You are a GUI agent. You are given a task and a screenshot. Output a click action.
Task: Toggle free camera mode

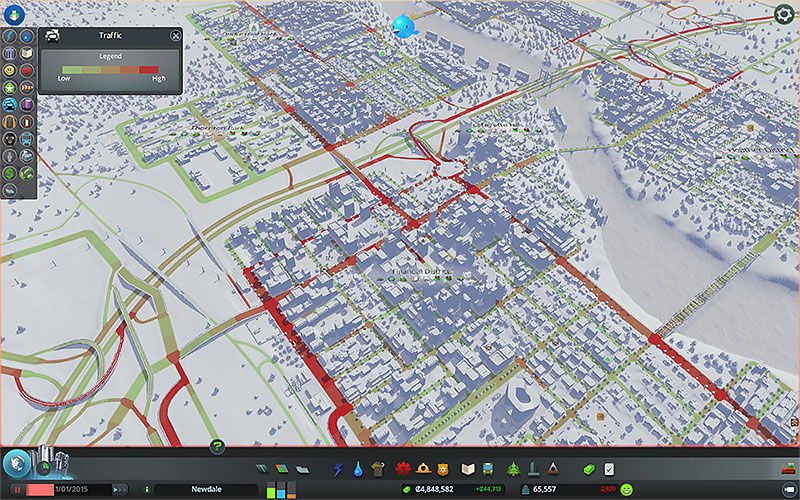click(788, 489)
